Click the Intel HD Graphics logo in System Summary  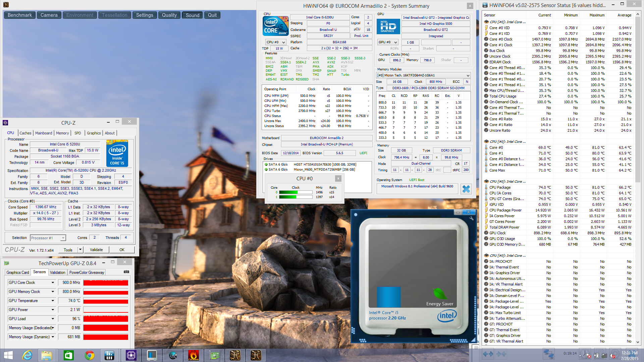pyautogui.click(x=388, y=26)
